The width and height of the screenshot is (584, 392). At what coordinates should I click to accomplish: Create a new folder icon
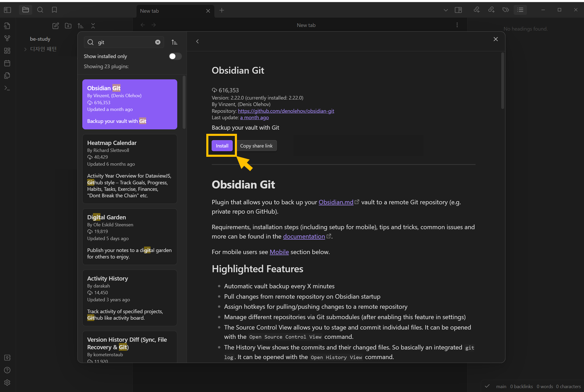coord(68,26)
